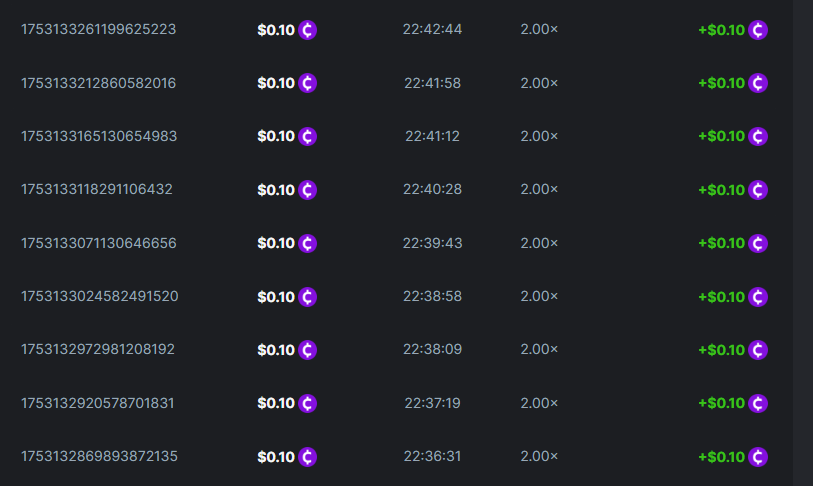Click bet ID 1753133071130646656

click(x=98, y=243)
